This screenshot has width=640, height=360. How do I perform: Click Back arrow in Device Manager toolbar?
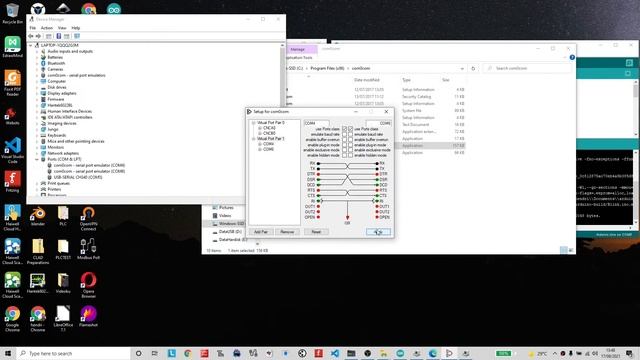(x=31, y=36)
